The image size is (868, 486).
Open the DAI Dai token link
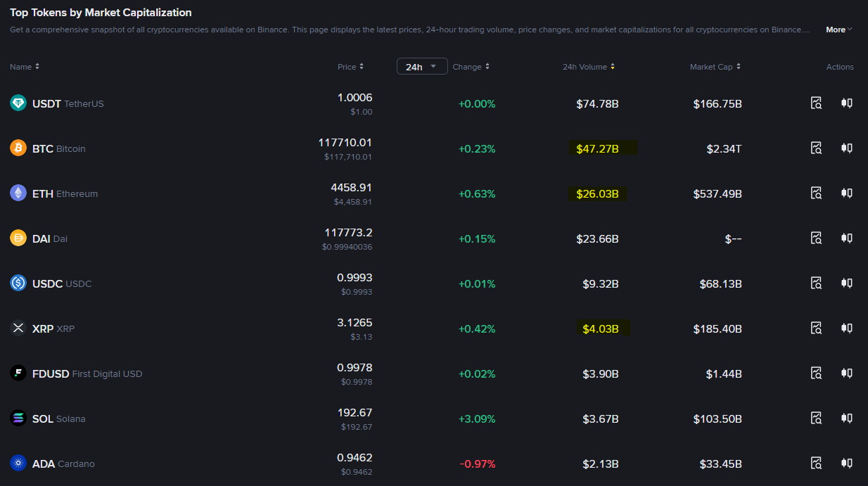click(50, 238)
